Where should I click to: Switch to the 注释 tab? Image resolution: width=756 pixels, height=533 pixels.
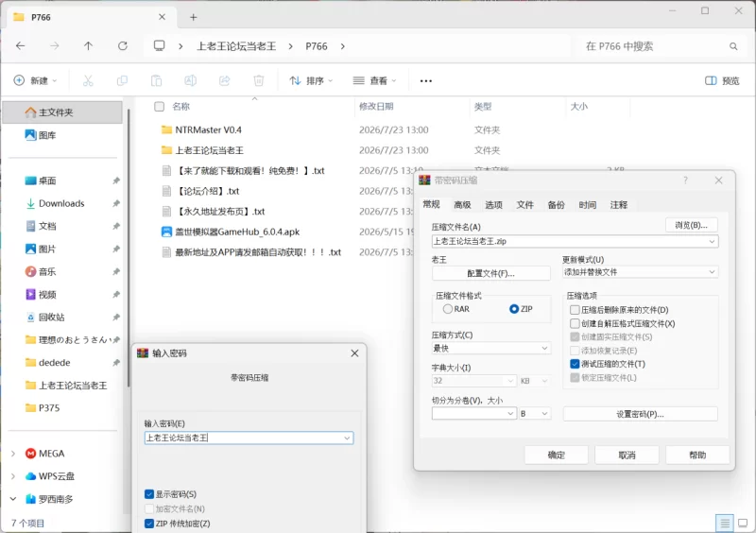tap(619, 205)
